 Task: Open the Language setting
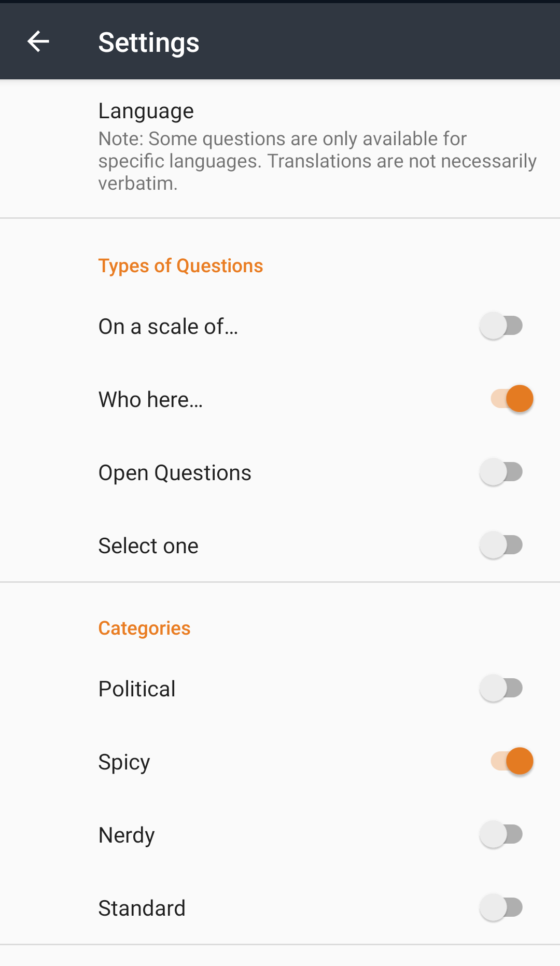pos(146,111)
